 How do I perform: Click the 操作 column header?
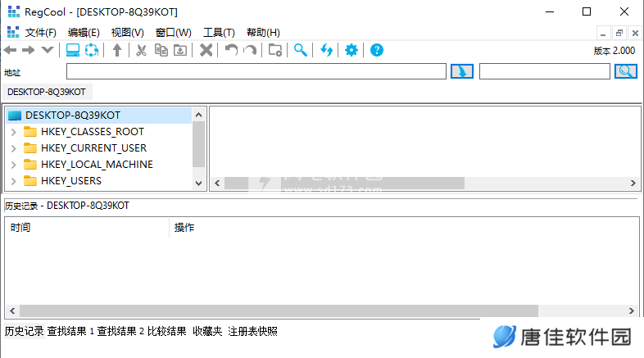[184, 228]
